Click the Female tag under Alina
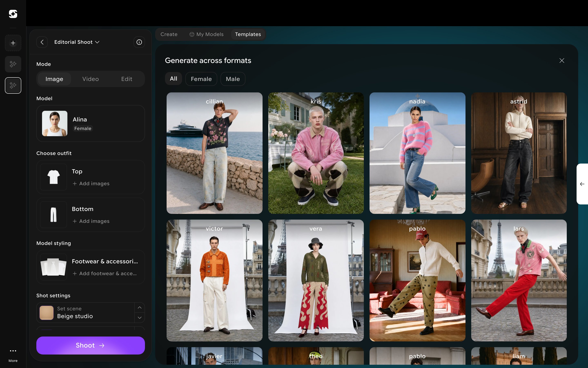Screen dimensions: 588x368 tap(83, 128)
